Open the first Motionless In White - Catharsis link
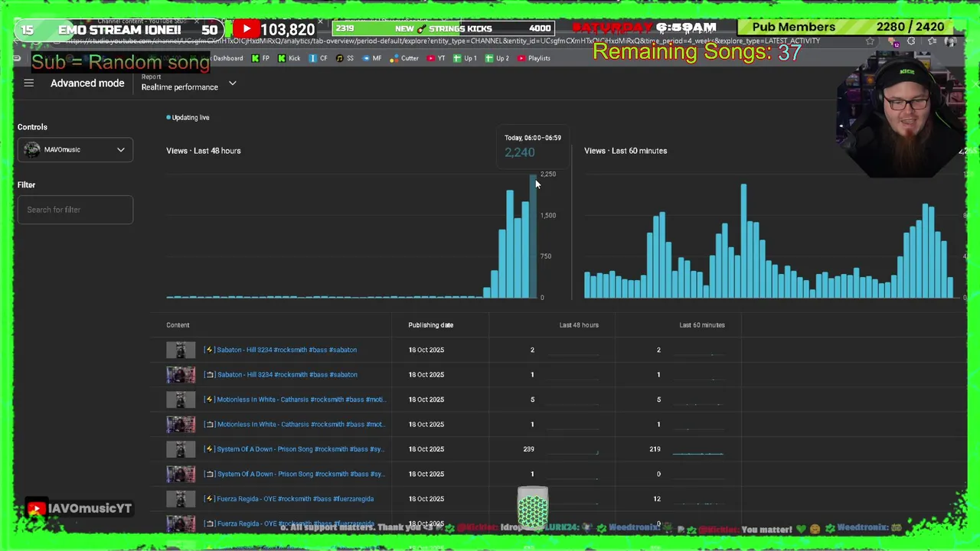The image size is (980, 551). coord(302,399)
